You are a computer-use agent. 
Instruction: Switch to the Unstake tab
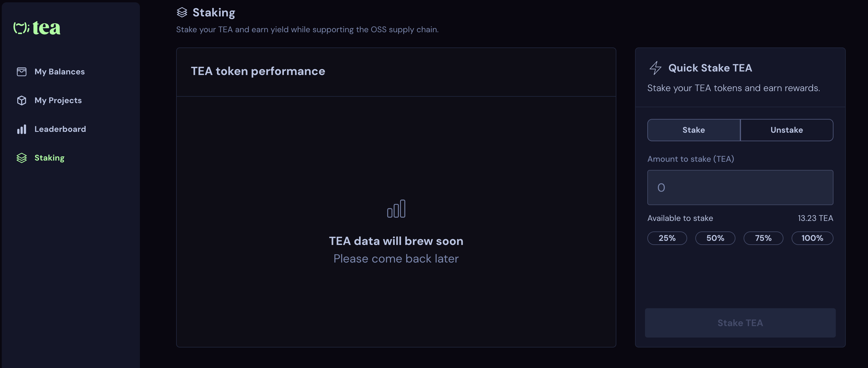tap(786, 130)
